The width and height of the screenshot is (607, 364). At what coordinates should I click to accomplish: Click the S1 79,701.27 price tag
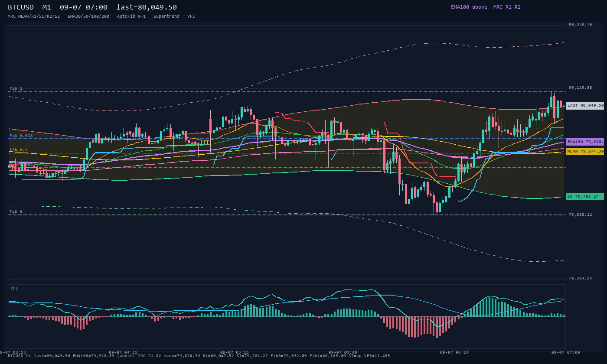[585, 196]
